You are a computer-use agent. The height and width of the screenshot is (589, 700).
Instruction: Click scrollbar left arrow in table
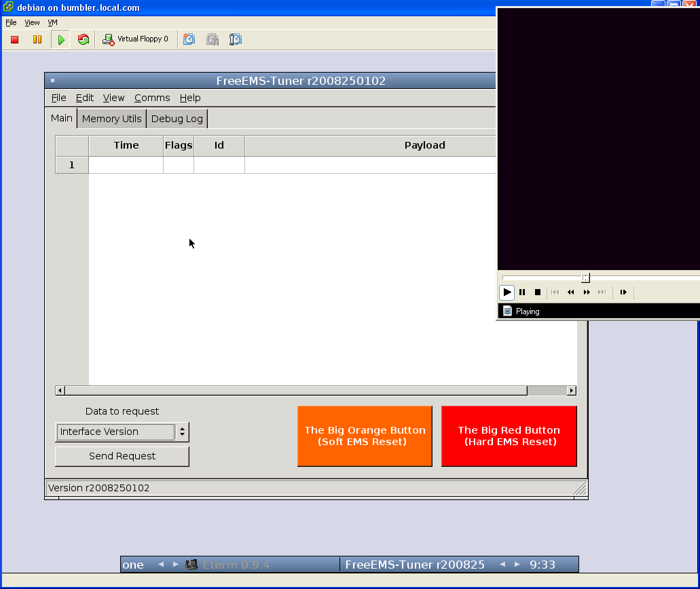(x=60, y=391)
